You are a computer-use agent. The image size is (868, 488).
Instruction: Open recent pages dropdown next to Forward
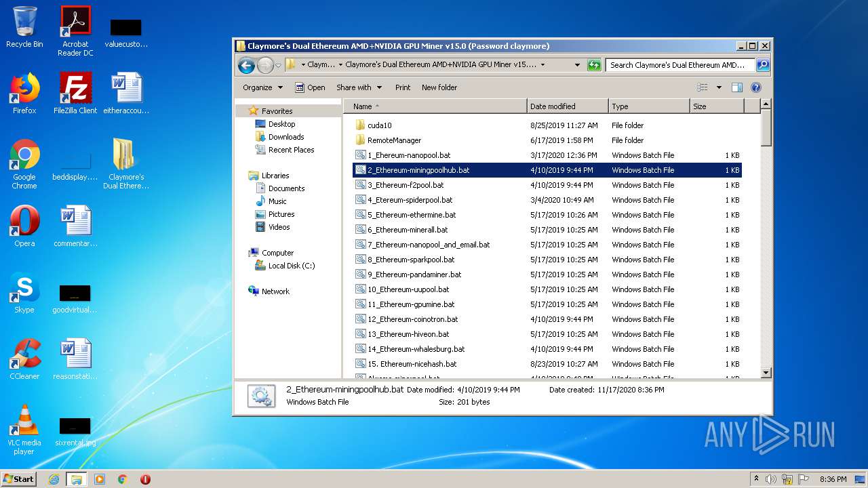point(278,66)
